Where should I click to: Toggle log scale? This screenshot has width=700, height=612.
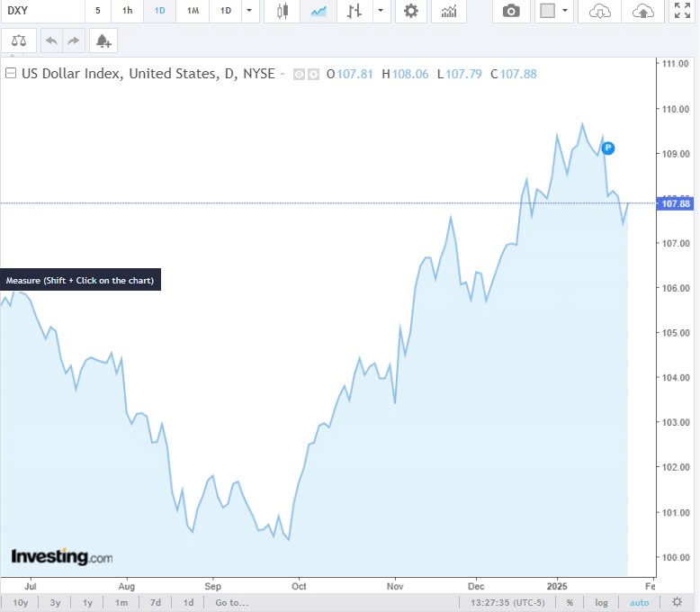click(601, 603)
